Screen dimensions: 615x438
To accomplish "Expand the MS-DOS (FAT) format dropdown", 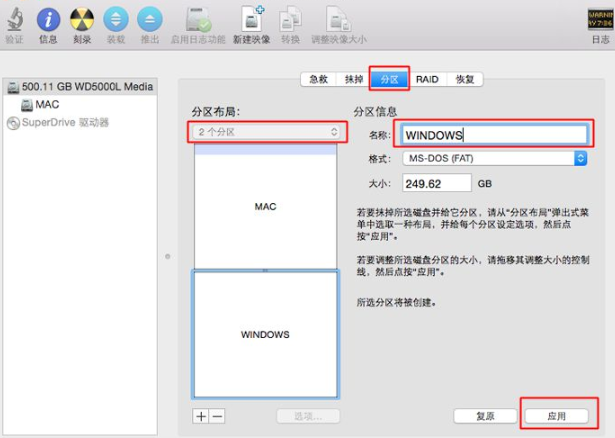I will click(x=494, y=158).
